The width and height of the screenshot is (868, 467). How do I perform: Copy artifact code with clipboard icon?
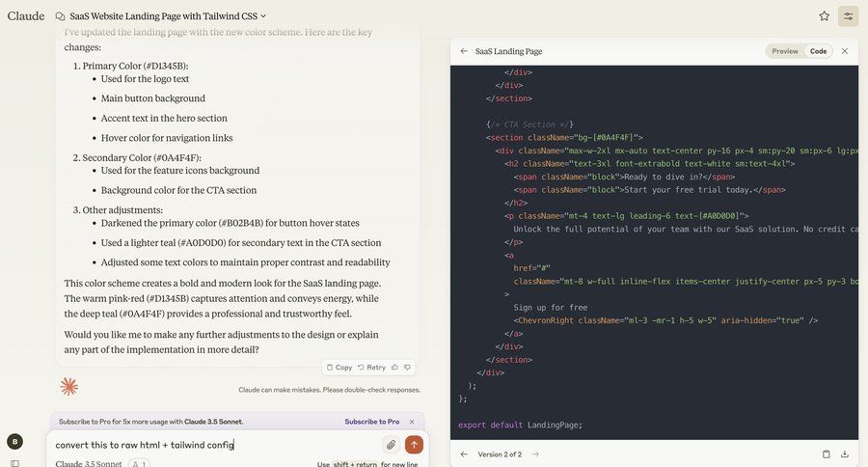pyautogui.click(x=826, y=454)
